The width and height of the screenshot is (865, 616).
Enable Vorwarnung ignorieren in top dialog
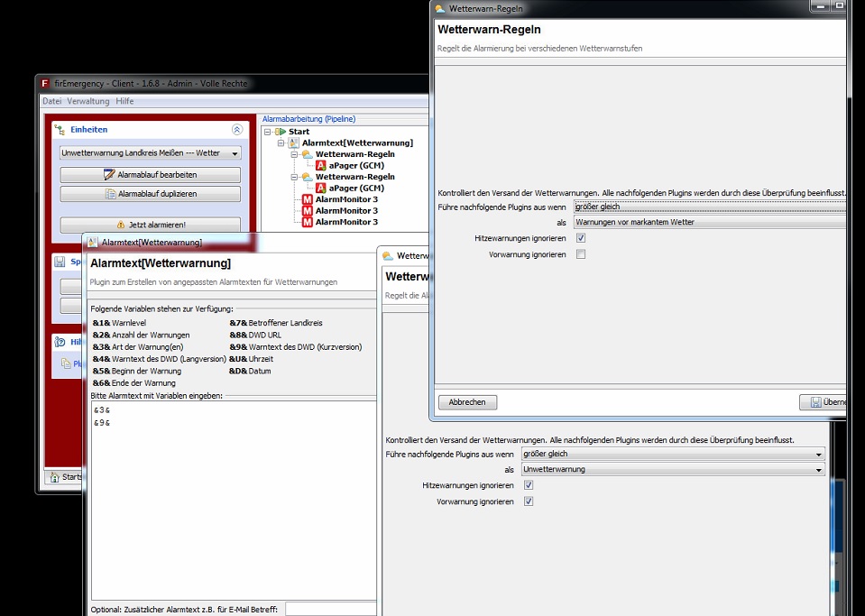pos(581,254)
